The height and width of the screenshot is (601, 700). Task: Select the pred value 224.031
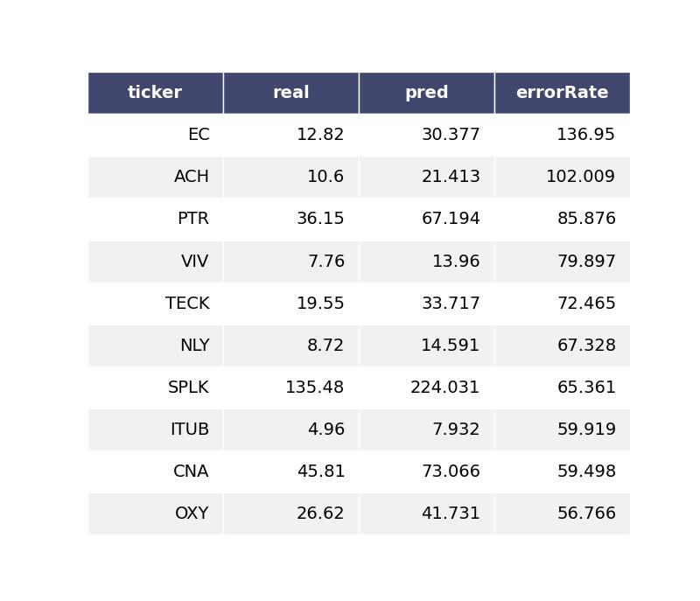pos(445,388)
